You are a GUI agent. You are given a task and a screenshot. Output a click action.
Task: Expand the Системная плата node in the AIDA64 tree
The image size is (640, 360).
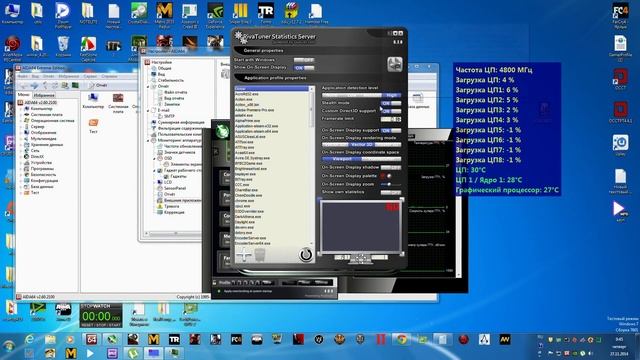(x=21, y=115)
